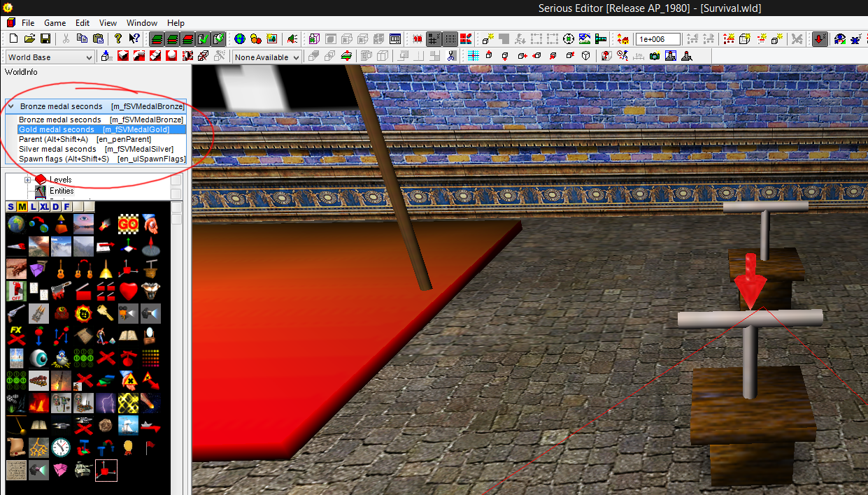Toggle the pressed grid cross toolbar button
868x495 pixels.
click(x=434, y=39)
